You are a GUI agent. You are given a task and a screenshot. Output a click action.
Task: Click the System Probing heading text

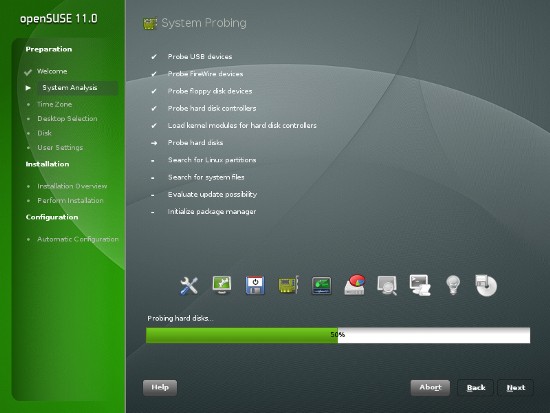pos(204,23)
